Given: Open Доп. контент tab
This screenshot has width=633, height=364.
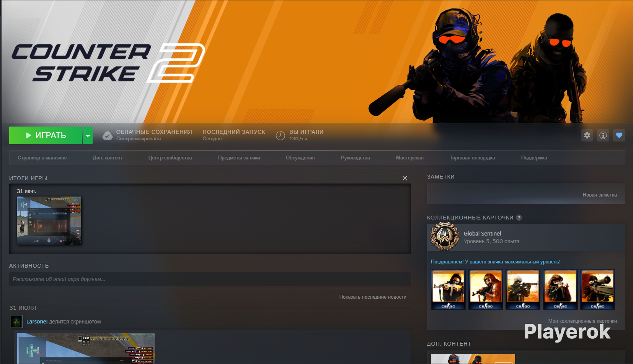Looking at the screenshot, I should click(108, 158).
